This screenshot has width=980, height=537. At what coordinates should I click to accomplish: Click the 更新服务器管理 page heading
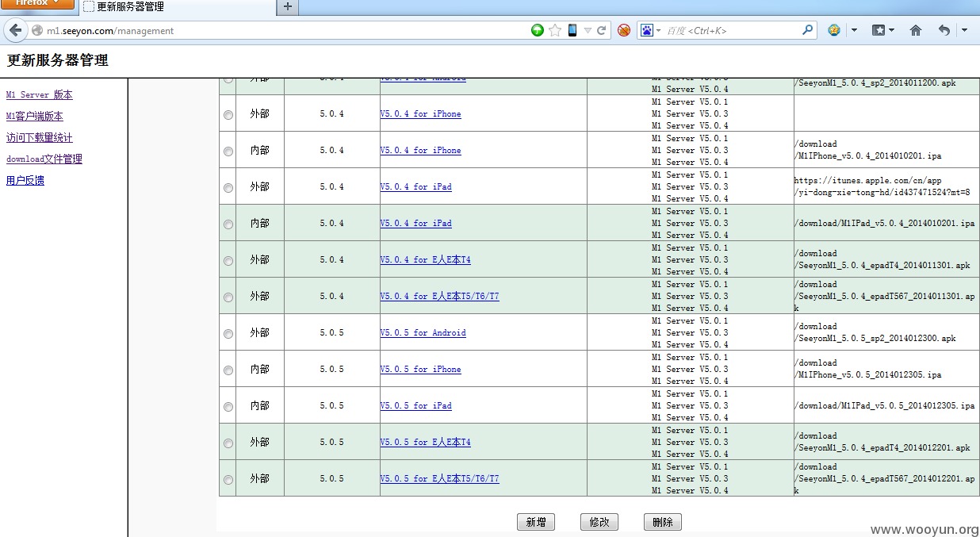(x=58, y=60)
